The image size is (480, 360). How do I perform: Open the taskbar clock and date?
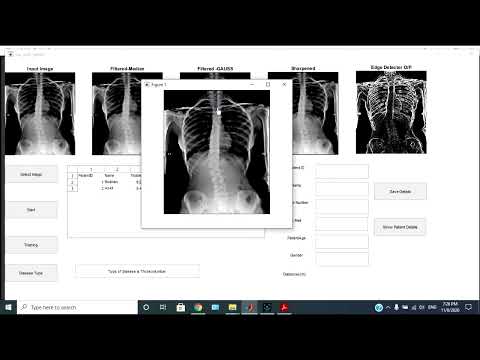450,307
